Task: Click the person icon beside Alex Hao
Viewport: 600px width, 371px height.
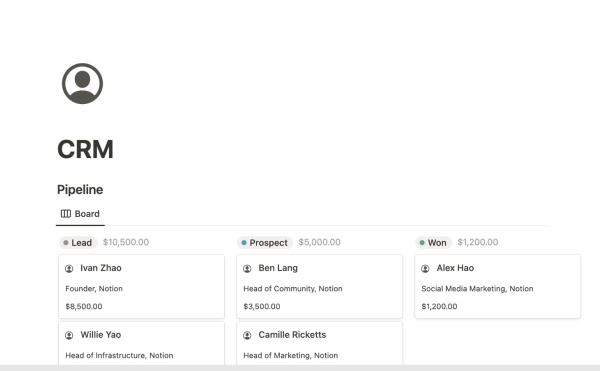Action: coord(425,268)
